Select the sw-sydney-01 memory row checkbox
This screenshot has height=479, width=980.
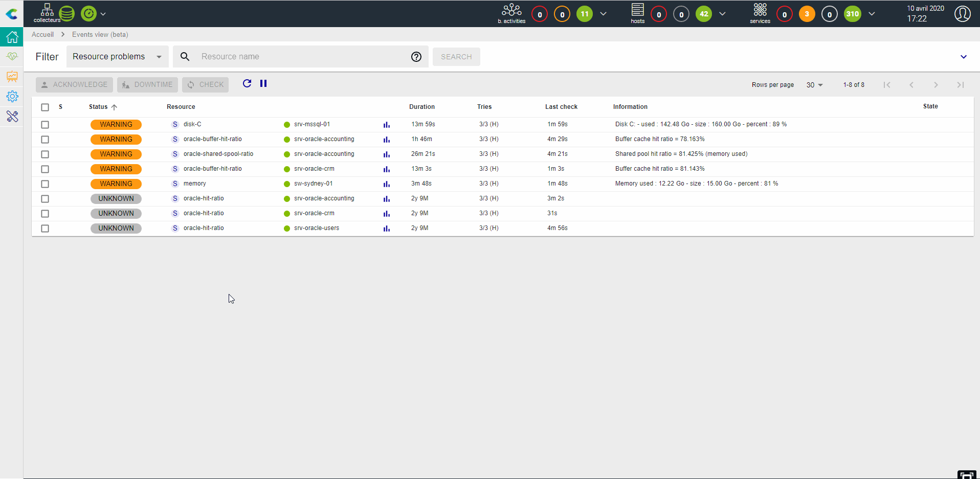[45, 184]
